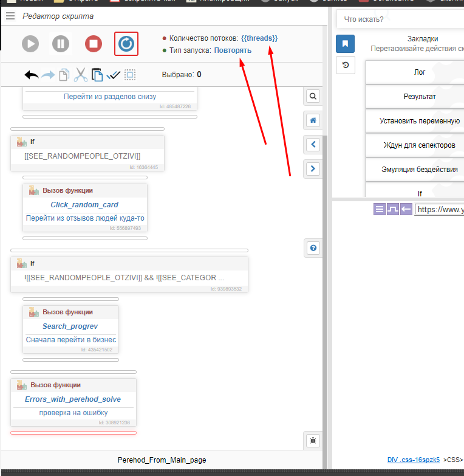Viewport: 464px width, 476px height.
Task: Click the dashed-square selection icon
Action: 130,75
